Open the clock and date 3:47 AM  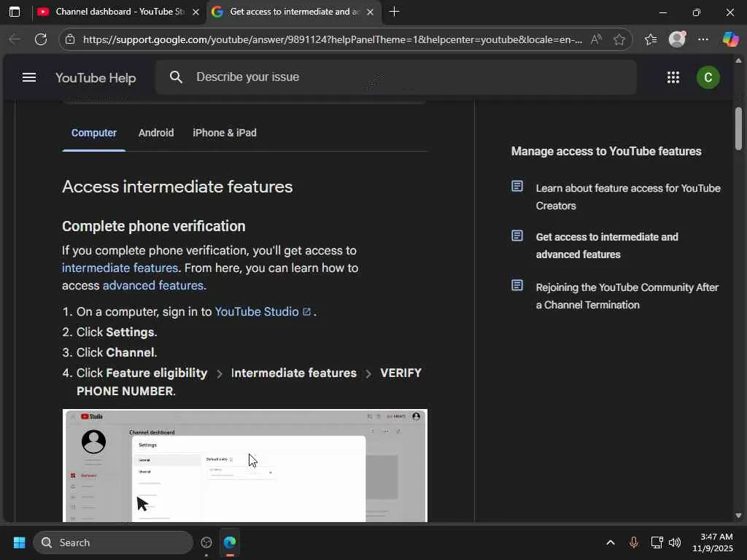tap(713, 542)
